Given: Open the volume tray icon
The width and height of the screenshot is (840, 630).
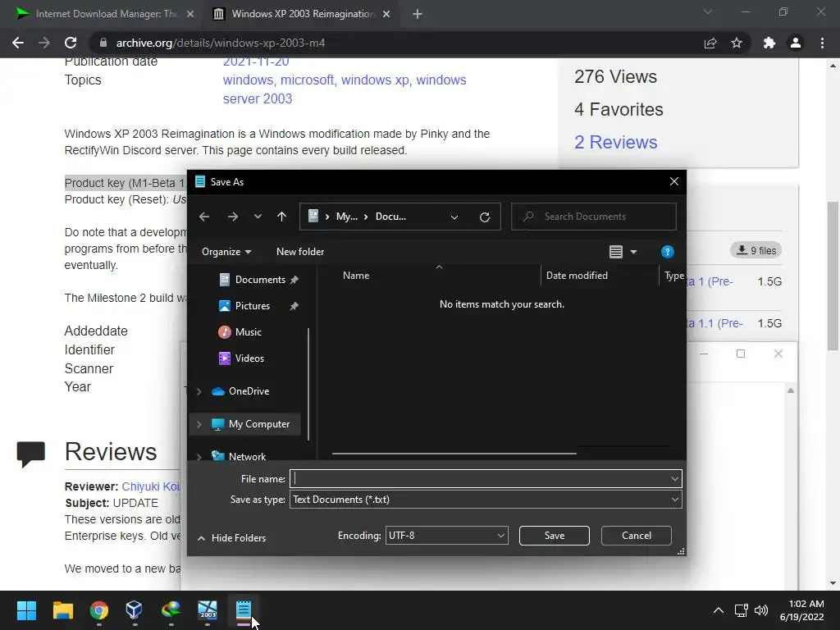Looking at the screenshot, I should [760, 610].
